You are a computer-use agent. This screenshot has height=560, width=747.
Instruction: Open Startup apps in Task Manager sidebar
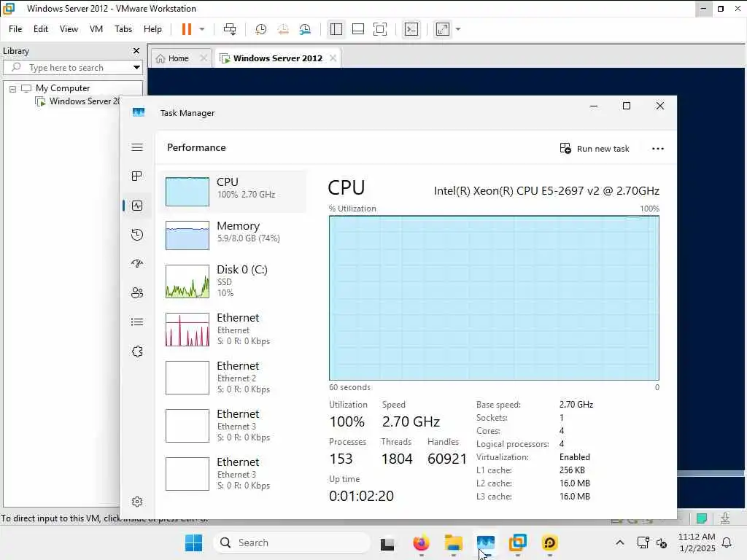pos(137,264)
